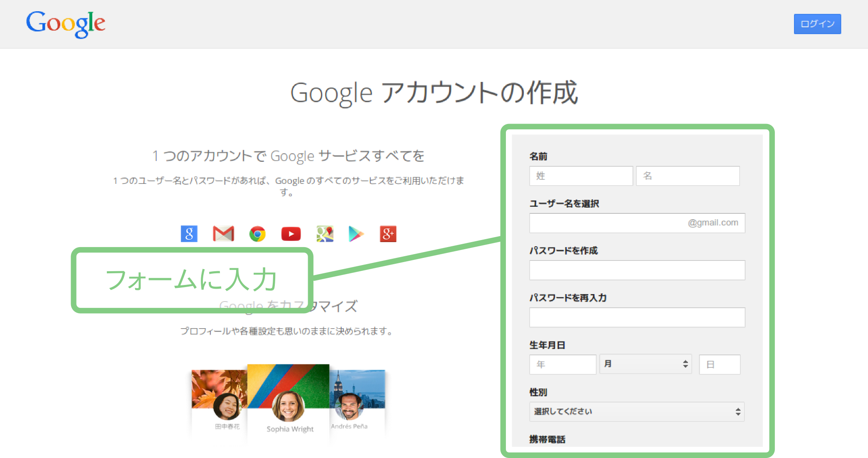This screenshot has width=868, height=458.
Task: Click 1 つのアカウントで Google サービスすべてを heading
Action: coord(288,156)
